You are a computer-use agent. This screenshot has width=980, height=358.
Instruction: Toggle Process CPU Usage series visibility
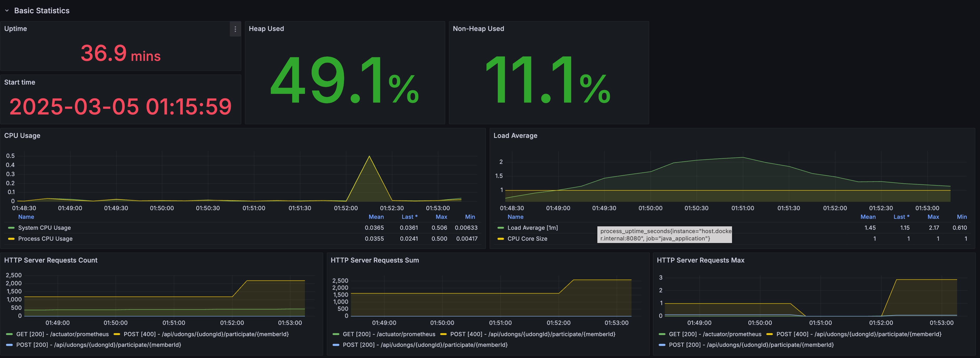coord(45,239)
